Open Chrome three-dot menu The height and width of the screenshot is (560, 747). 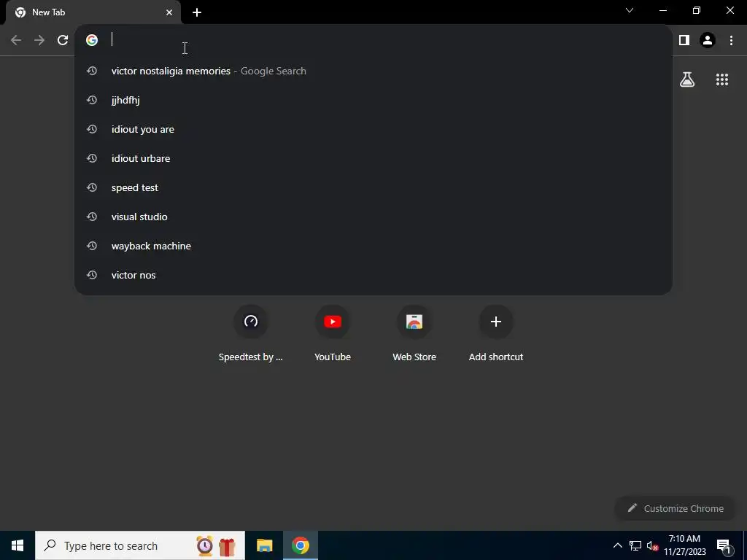tap(731, 40)
